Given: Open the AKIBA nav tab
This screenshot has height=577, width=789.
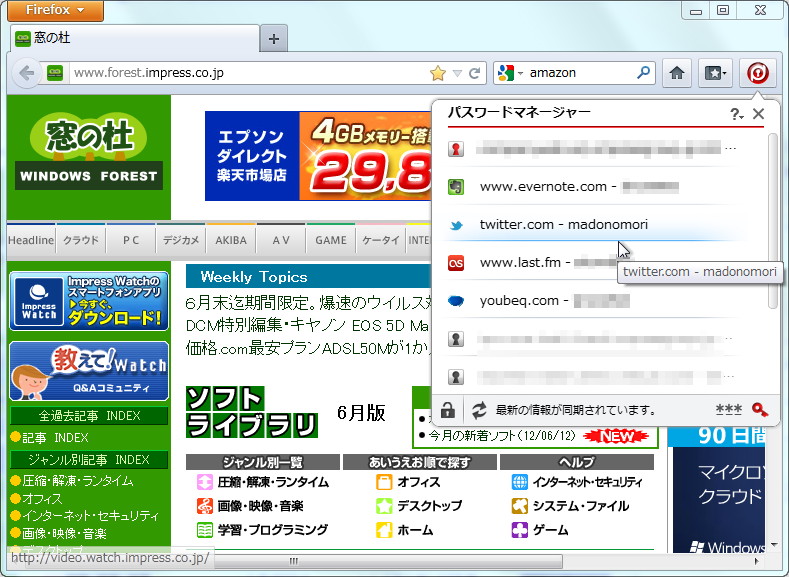Looking at the screenshot, I should (x=231, y=240).
